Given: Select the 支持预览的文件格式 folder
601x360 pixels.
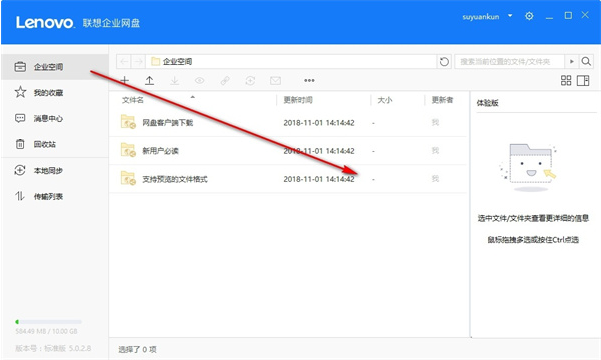Looking at the screenshot, I should click(288, 179).
